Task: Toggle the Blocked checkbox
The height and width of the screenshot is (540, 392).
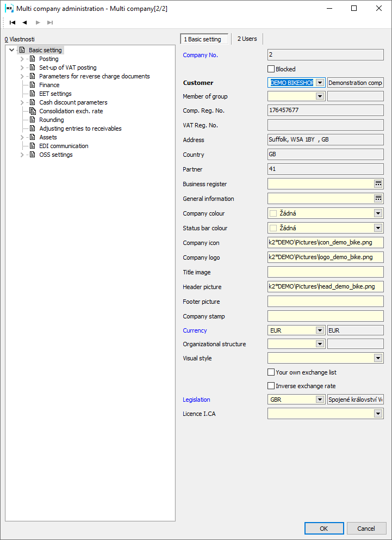Action: (x=271, y=69)
